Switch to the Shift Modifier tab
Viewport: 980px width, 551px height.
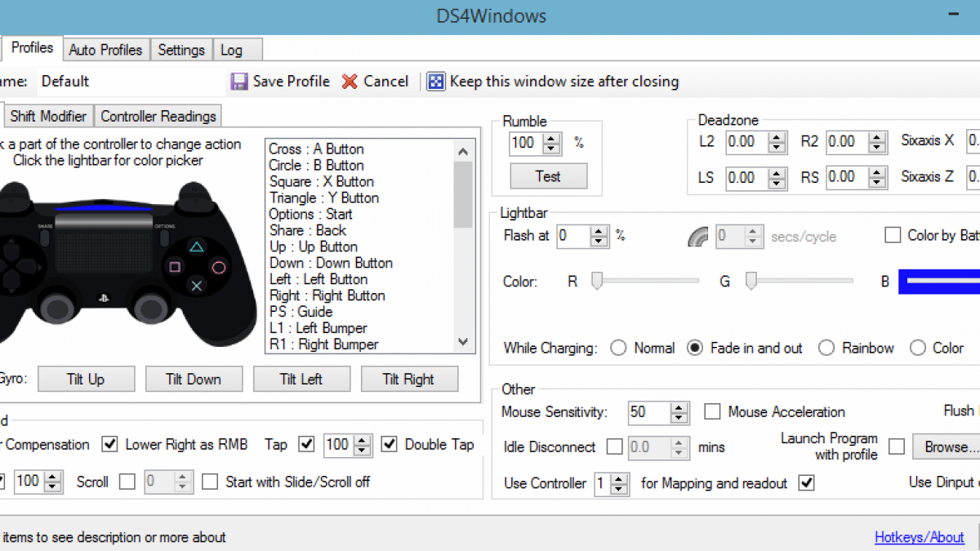(48, 116)
